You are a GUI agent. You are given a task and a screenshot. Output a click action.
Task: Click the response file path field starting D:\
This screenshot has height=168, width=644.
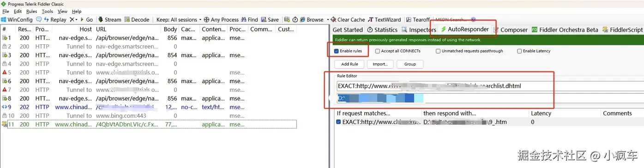click(490, 98)
